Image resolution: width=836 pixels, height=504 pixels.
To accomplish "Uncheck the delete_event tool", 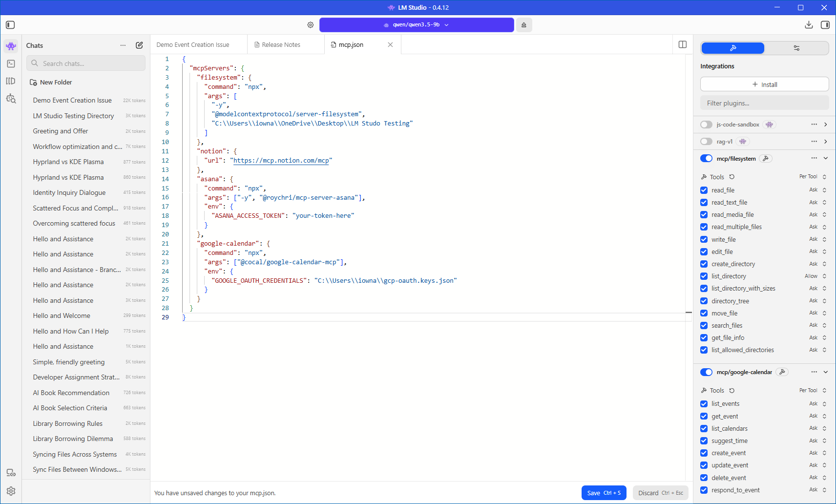I will pyautogui.click(x=704, y=478).
